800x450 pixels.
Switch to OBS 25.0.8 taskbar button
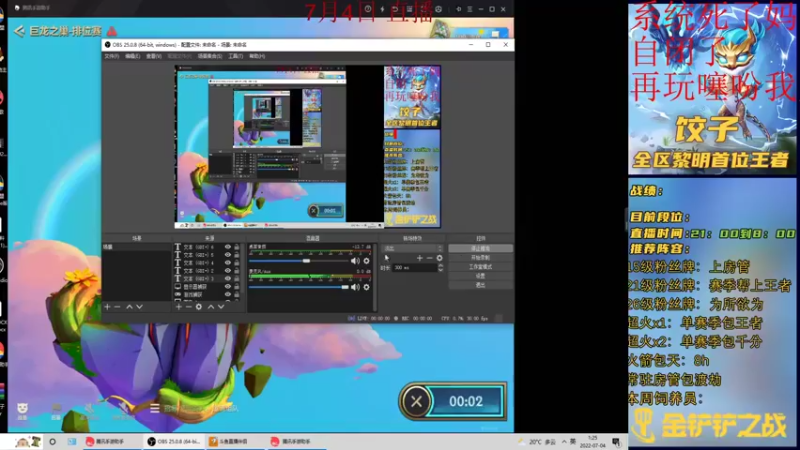click(x=173, y=441)
